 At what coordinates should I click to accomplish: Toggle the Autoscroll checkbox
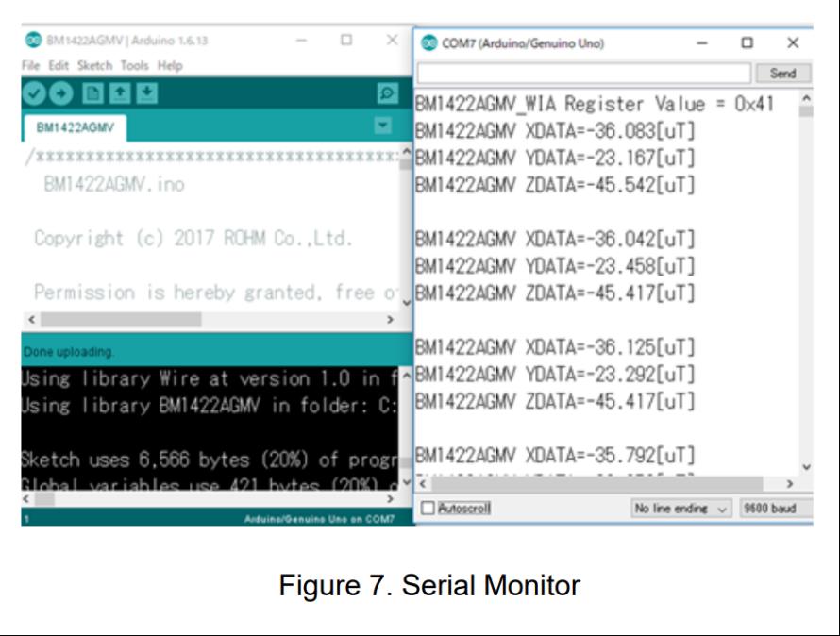pyautogui.click(x=428, y=508)
